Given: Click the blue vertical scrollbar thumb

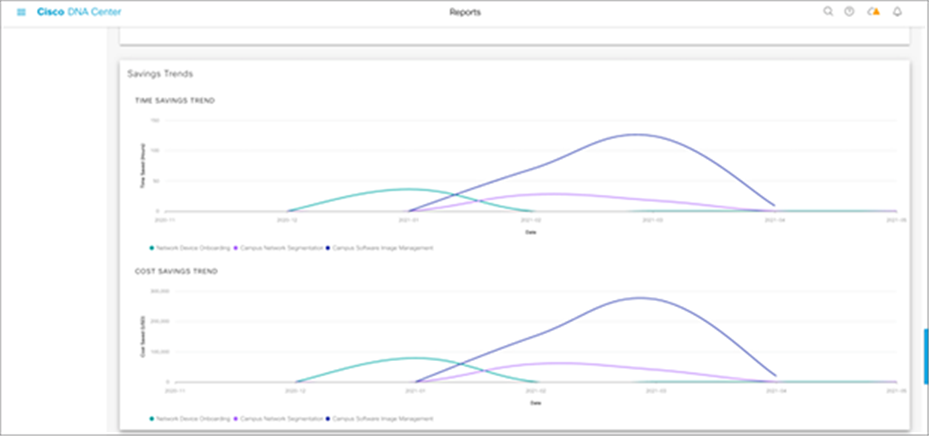Looking at the screenshot, I should pyautogui.click(x=926, y=357).
